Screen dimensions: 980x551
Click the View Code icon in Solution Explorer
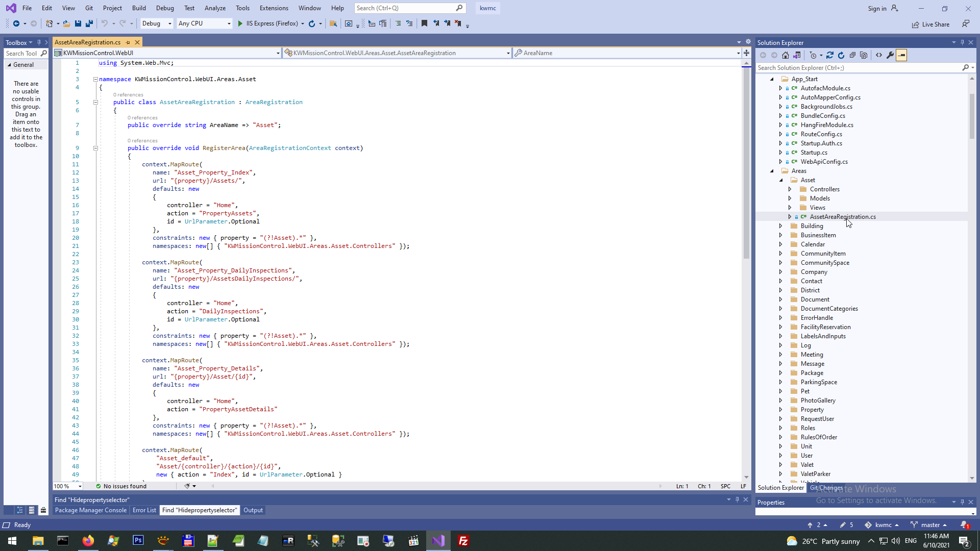(x=879, y=55)
